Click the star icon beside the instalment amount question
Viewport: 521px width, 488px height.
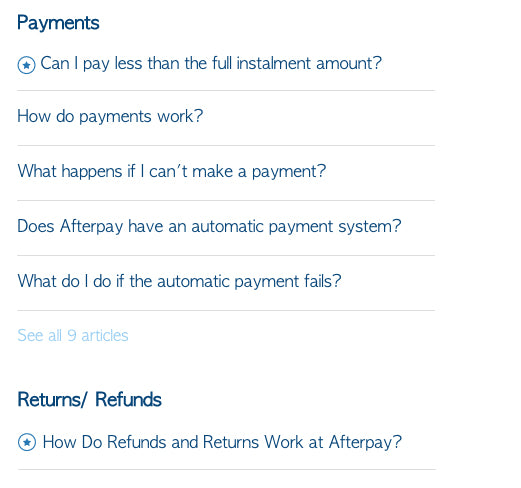pyautogui.click(x=26, y=65)
